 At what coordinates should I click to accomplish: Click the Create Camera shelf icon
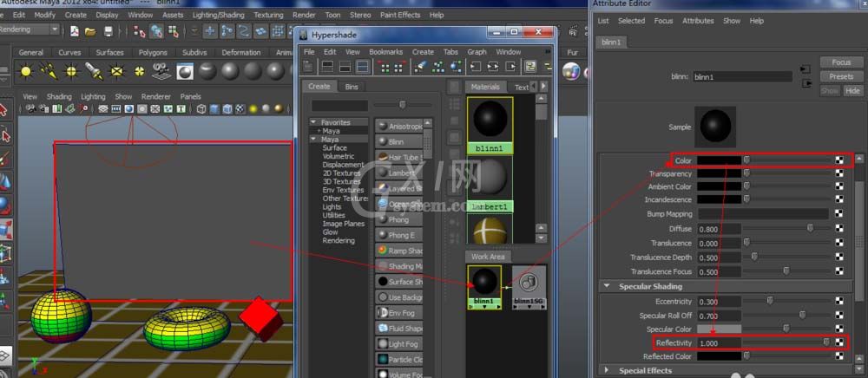162,71
